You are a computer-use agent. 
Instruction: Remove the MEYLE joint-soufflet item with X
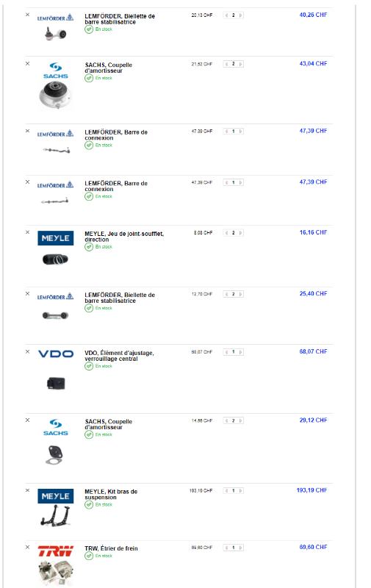[27, 232]
